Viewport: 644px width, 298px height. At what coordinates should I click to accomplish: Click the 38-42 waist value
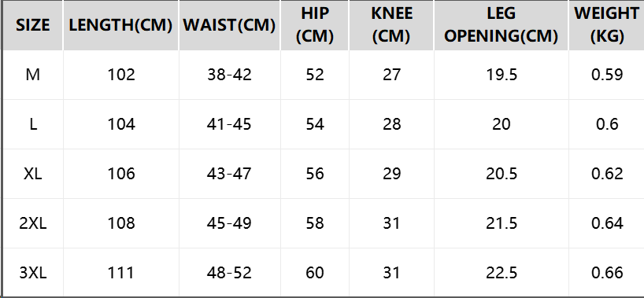(230, 75)
